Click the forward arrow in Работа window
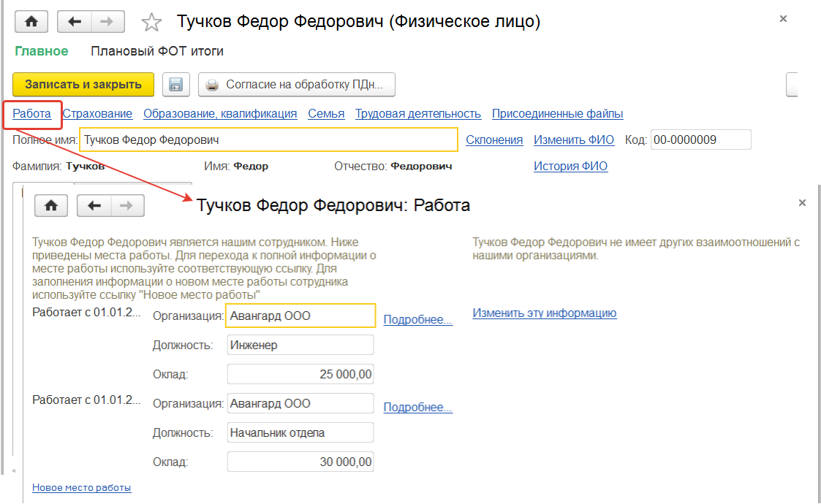821x504 pixels. click(x=126, y=206)
